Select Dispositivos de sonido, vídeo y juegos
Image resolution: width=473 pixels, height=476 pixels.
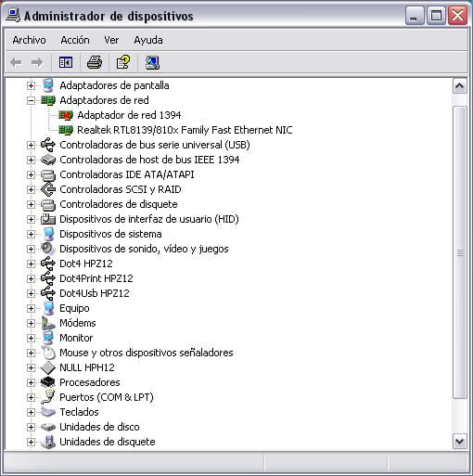[x=144, y=249]
